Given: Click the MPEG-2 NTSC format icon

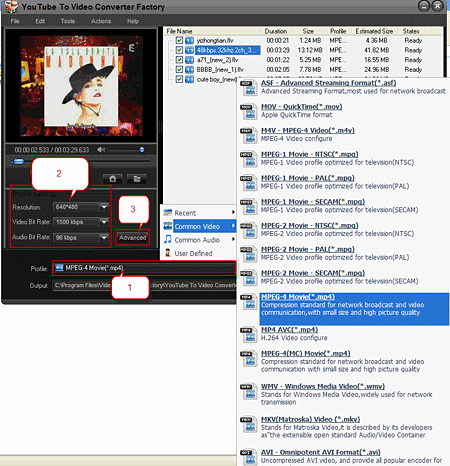Looking at the screenshot, I should coord(249,230).
